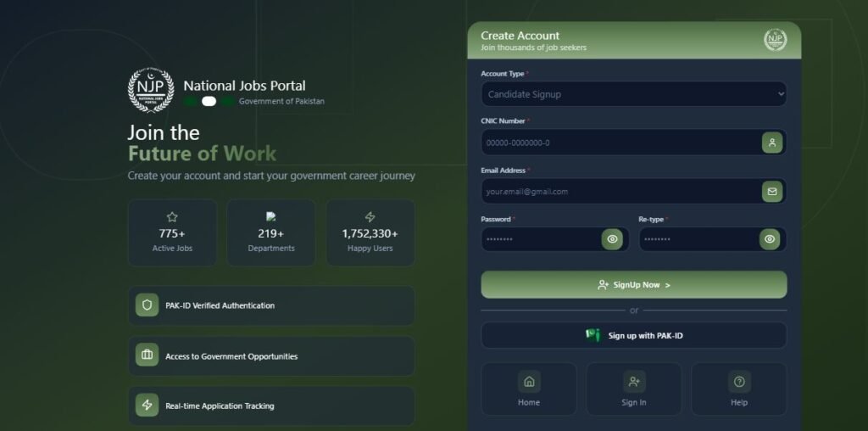Click the Help question mark icon
868x431 pixels.
click(x=739, y=381)
